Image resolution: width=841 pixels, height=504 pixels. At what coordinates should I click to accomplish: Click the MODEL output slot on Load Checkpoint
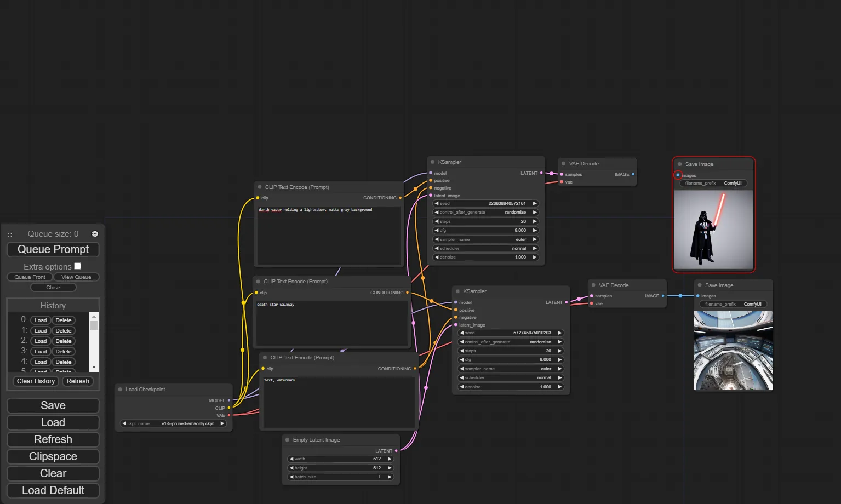click(x=229, y=400)
